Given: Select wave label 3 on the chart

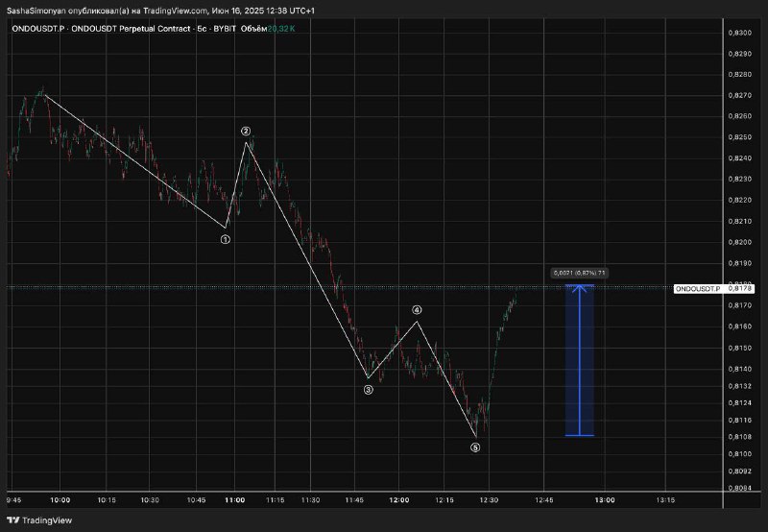Looking at the screenshot, I should pyautogui.click(x=368, y=390).
